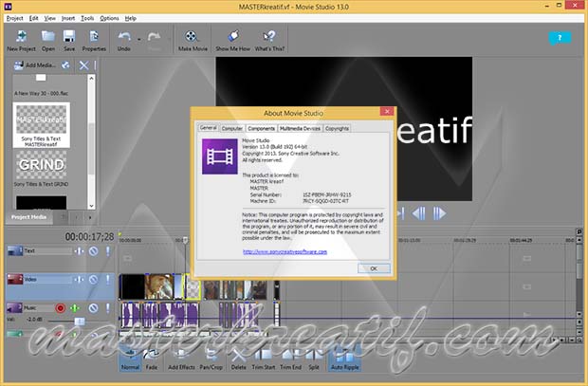Click the Trim End button
The height and width of the screenshot is (386, 588).
[x=290, y=359]
